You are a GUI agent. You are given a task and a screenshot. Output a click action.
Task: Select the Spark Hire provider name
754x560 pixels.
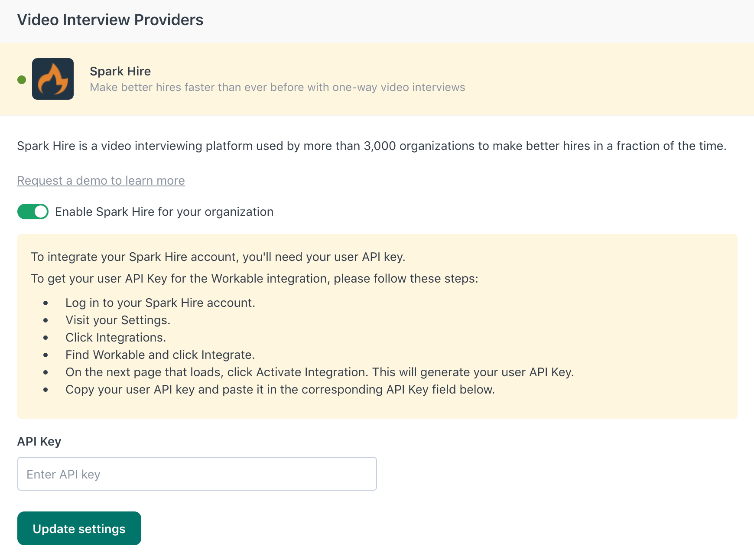pyautogui.click(x=120, y=71)
